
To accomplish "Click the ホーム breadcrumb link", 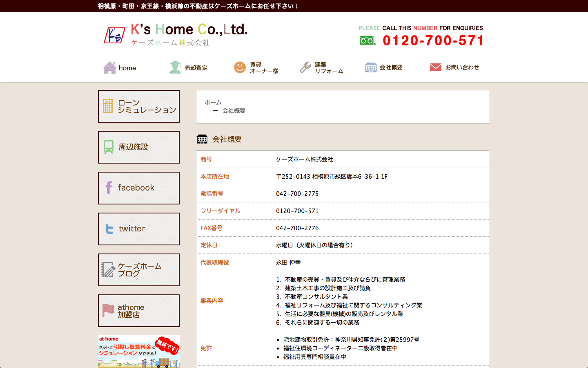I will coord(213,102).
